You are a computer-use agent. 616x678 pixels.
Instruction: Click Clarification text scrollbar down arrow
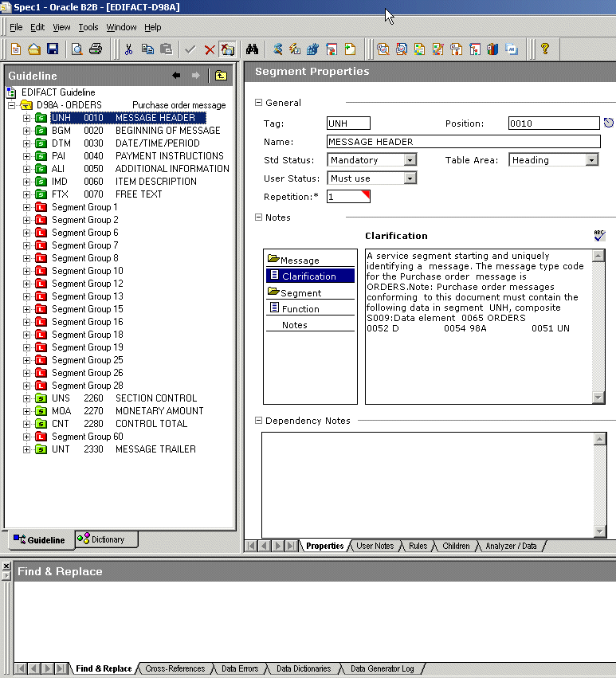(x=598, y=398)
